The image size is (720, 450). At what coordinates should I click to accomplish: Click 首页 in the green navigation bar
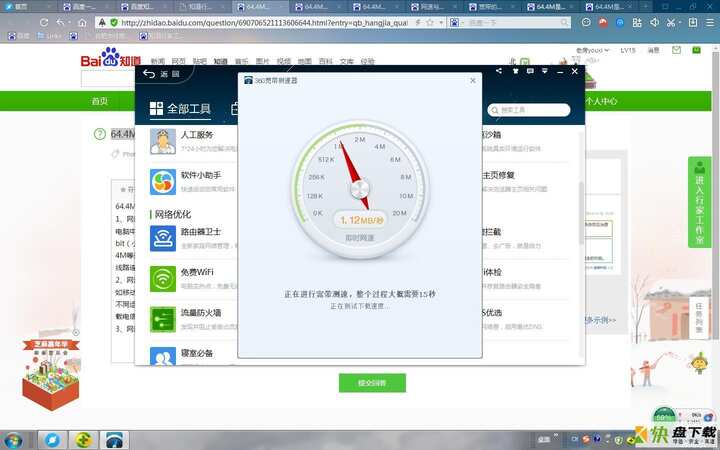pyautogui.click(x=100, y=101)
